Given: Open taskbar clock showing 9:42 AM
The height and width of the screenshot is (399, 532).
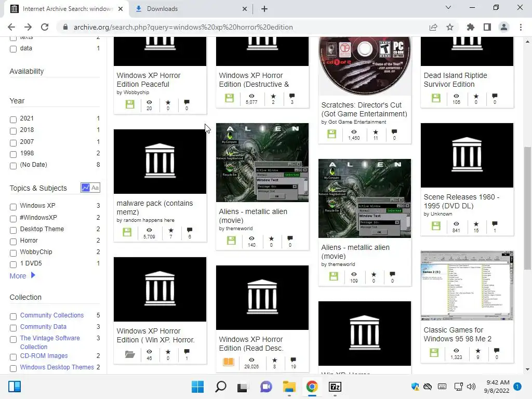Looking at the screenshot, I should tap(496, 387).
